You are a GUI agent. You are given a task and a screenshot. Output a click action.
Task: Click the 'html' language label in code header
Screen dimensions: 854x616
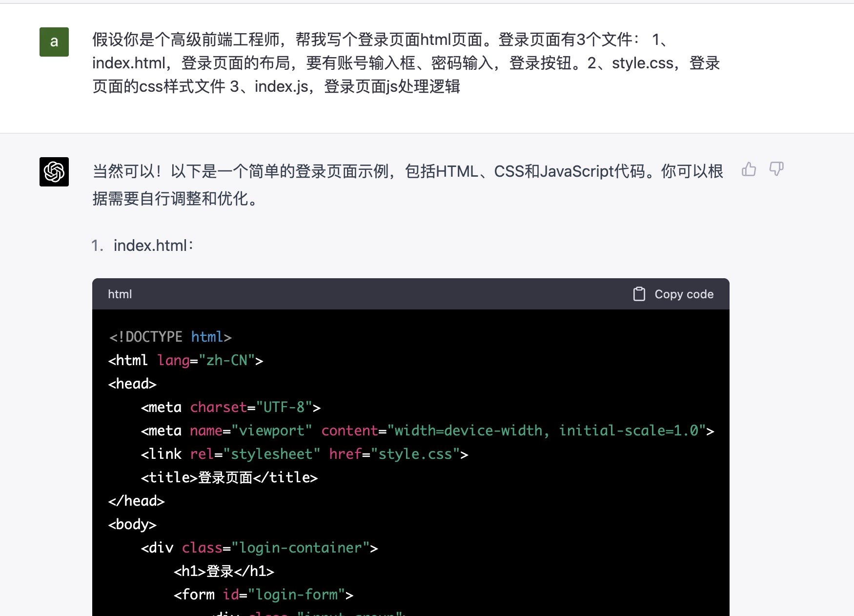pos(120,294)
